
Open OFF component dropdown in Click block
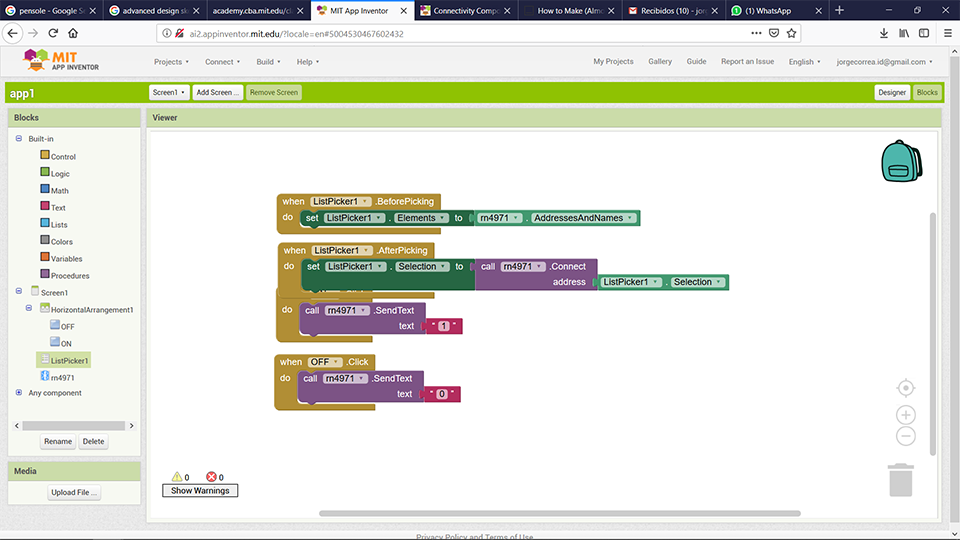(x=324, y=362)
